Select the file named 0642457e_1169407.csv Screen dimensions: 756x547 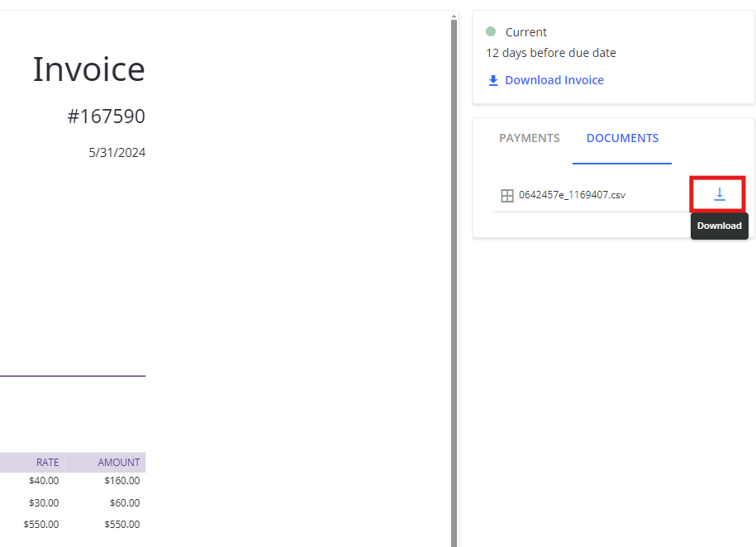572,195
